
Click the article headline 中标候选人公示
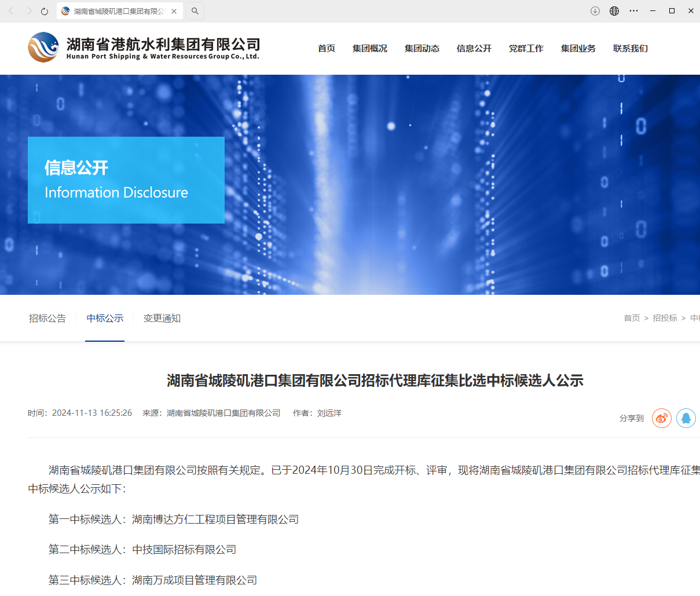[x=375, y=381]
